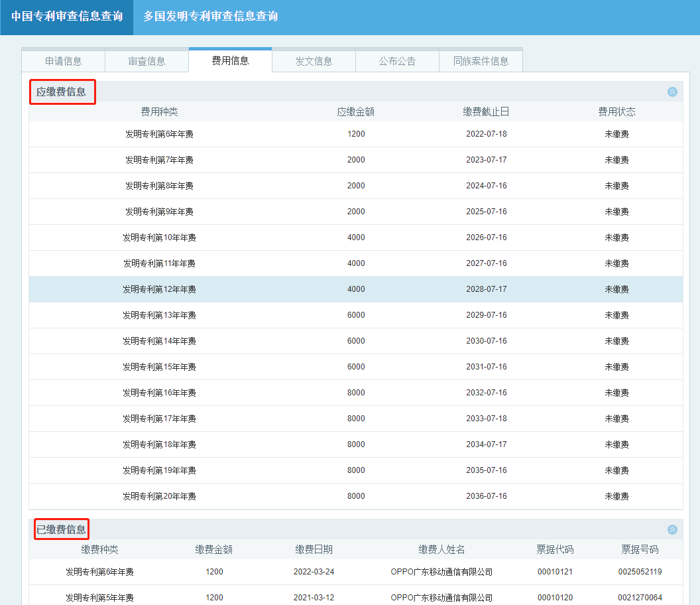The width and height of the screenshot is (700, 605).
Task: Select the 发明专利第11年年费 row
Action: click(x=356, y=263)
